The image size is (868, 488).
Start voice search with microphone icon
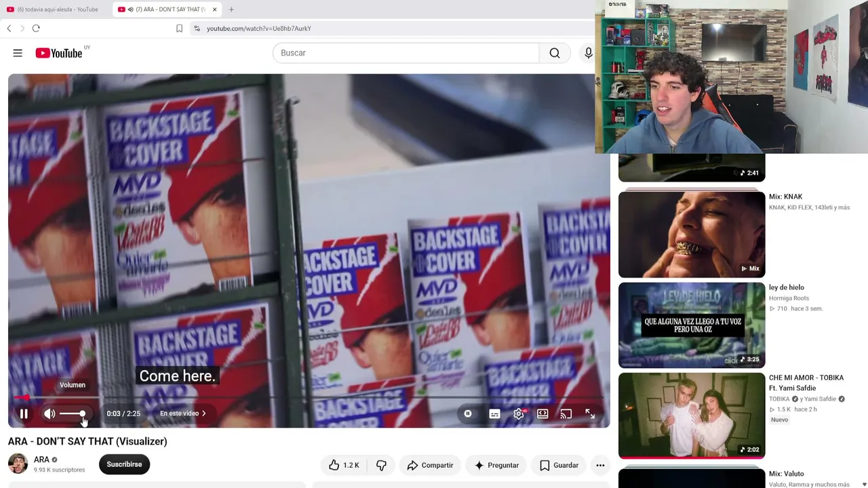tap(588, 53)
